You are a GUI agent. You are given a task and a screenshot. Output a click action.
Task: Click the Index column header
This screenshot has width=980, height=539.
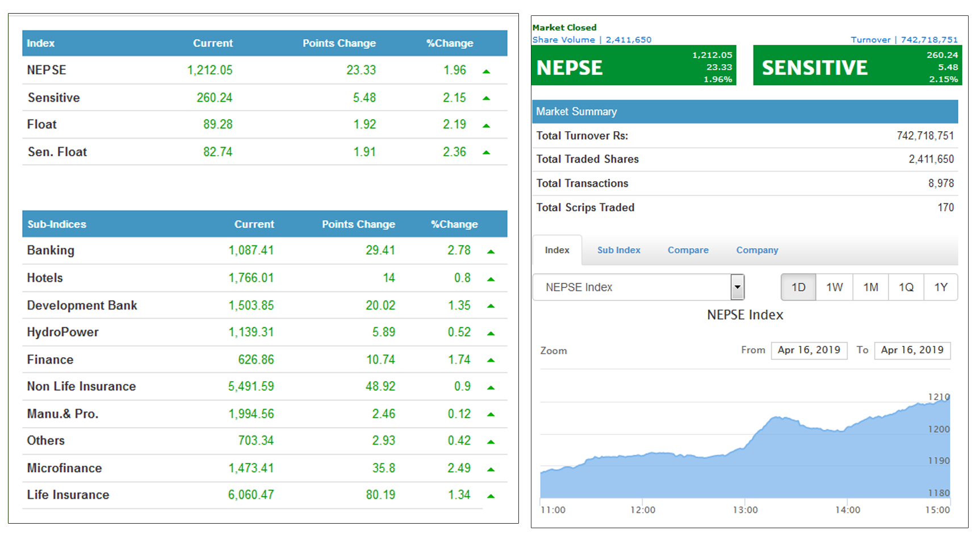coord(41,43)
